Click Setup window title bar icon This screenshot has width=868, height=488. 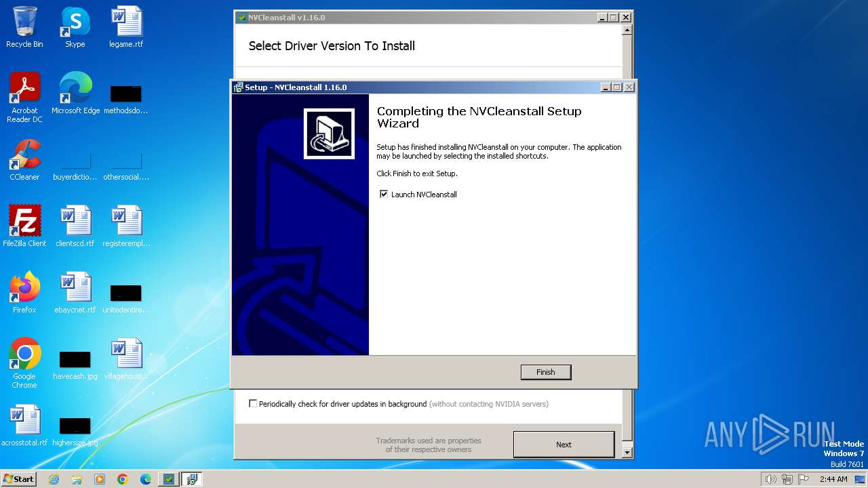click(238, 87)
